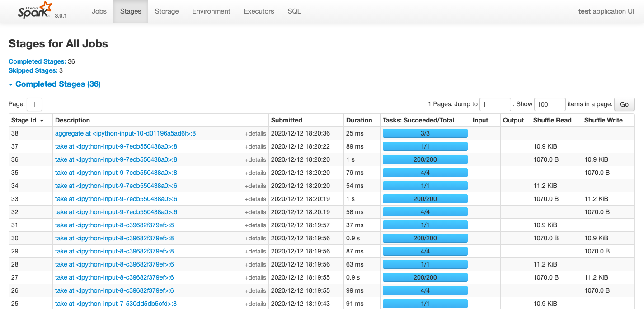
Task: Collapse the Completed Stages (36) section
Action: click(54, 84)
